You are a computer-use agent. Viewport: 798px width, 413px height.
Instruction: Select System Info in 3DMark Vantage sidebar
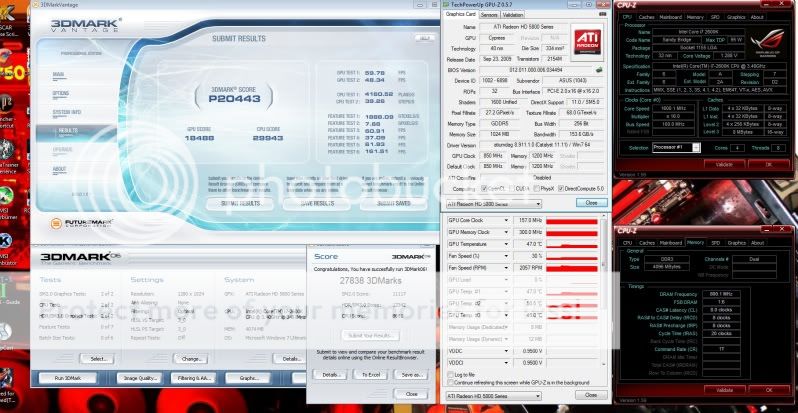[67, 112]
